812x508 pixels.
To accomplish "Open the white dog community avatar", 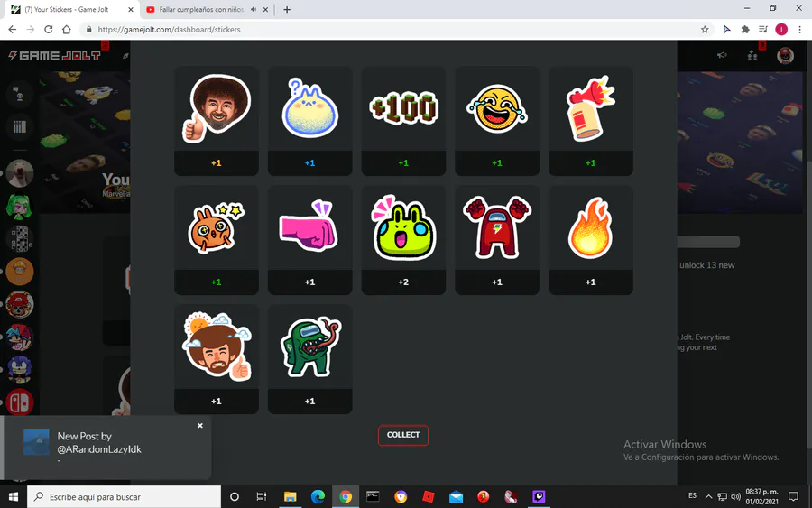I will point(20,173).
